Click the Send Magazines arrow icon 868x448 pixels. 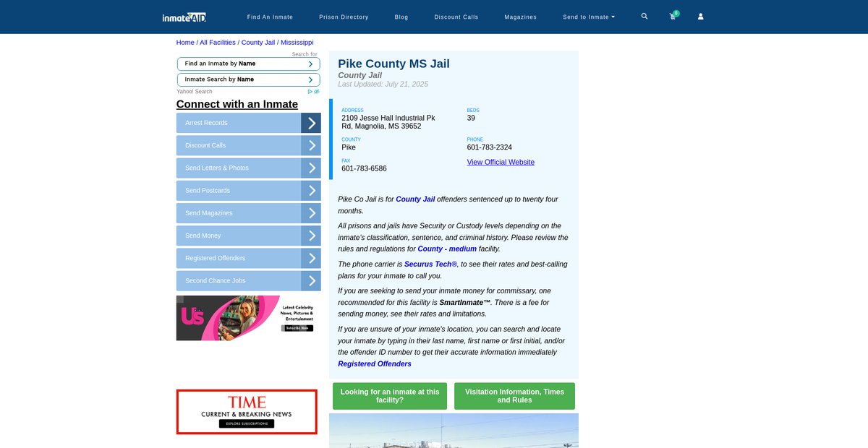click(x=311, y=213)
